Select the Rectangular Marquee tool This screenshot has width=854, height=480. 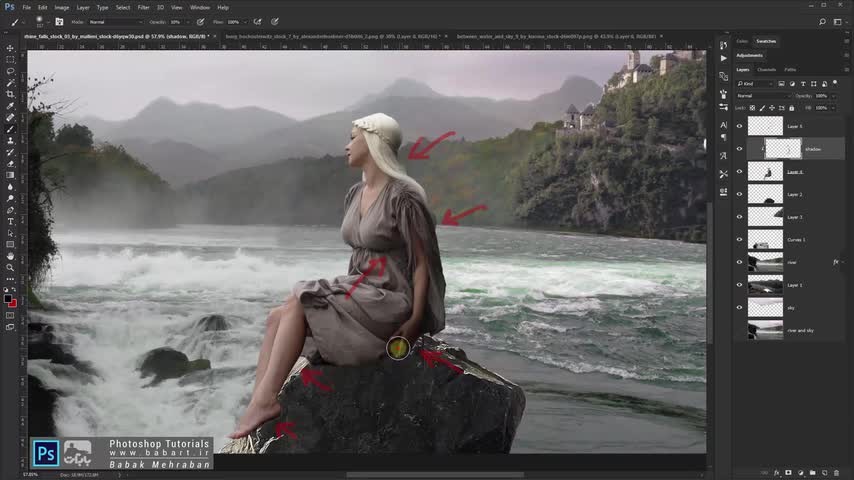(x=10, y=59)
